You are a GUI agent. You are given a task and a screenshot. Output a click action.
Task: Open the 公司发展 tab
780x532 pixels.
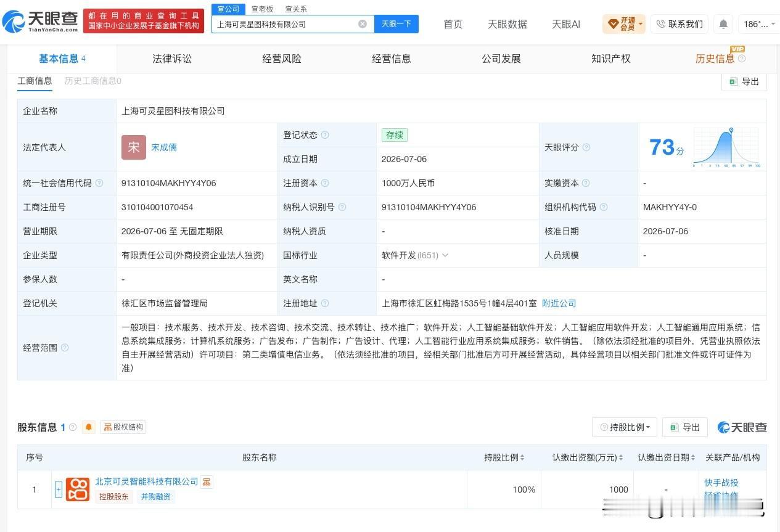pos(501,59)
